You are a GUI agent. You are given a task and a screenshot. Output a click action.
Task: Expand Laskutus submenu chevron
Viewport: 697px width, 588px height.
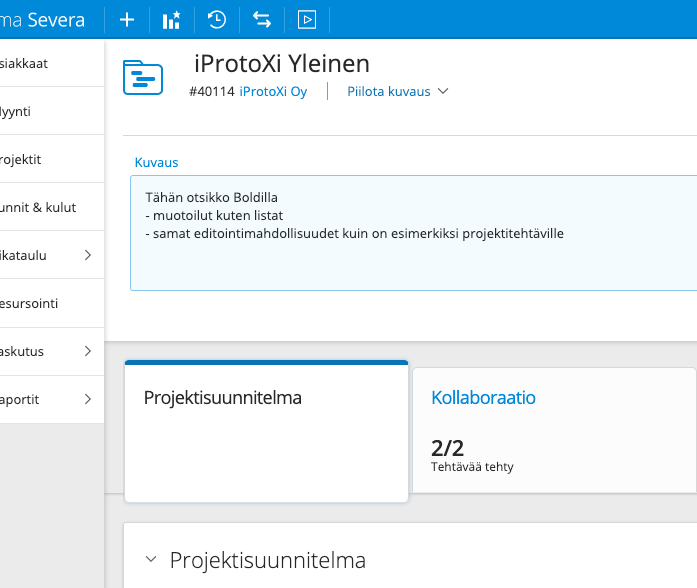tap(88, 351)
